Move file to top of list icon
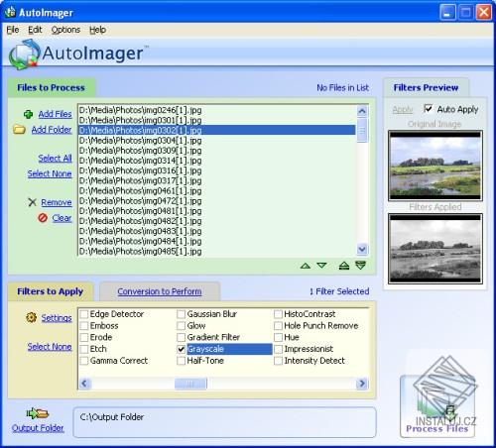Viewport: 496px width, 448px height. (x=344, y=266)
